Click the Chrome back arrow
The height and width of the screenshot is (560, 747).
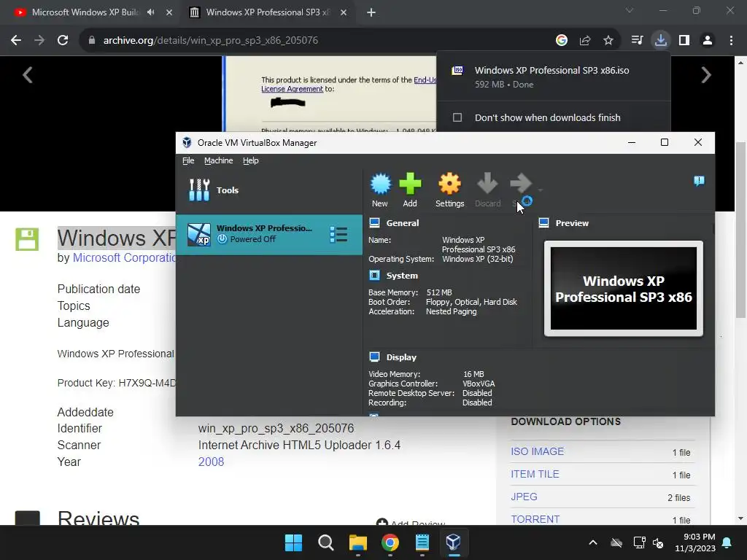16,40
